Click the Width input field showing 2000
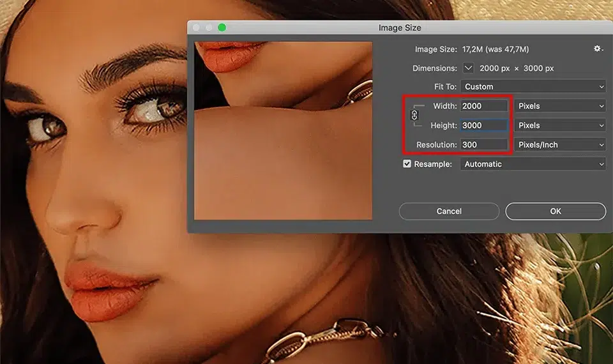 [484, 106]
